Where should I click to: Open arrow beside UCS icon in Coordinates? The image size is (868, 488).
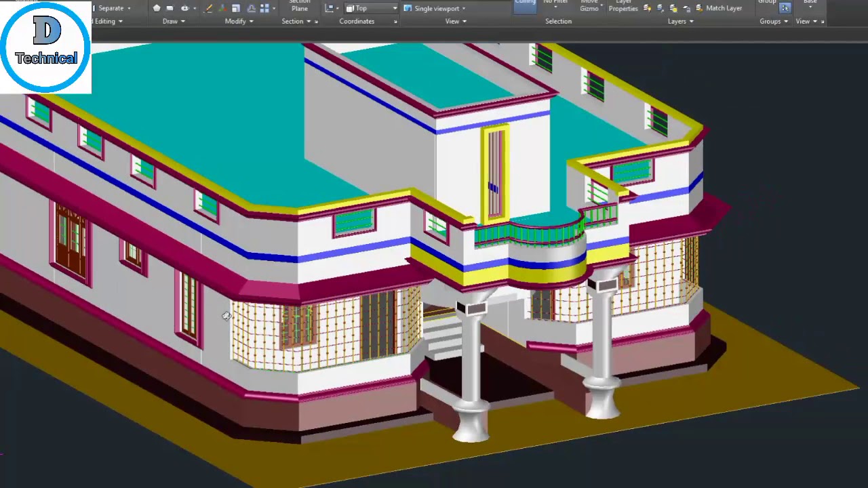point(337,9)
